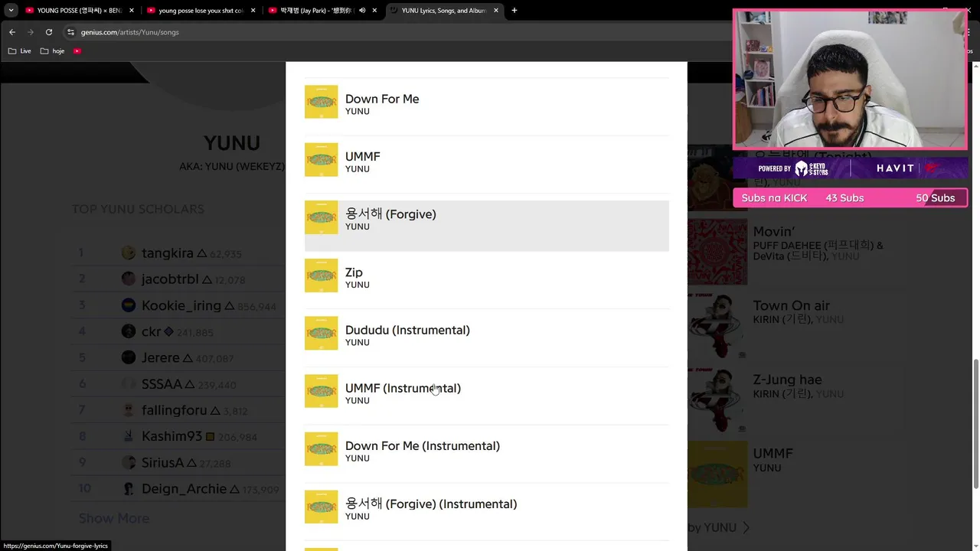Click the Movin' album art thumbnail
This screenshot has width=980, height=551.
717,251
